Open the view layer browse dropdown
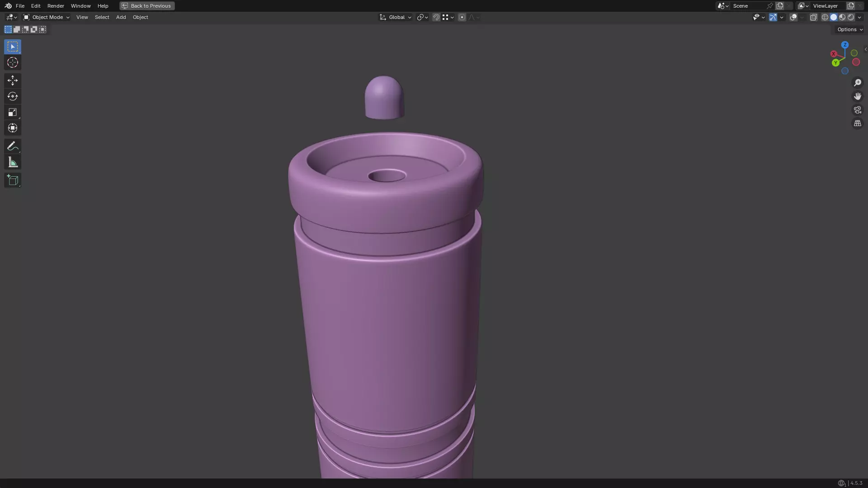 803,6
